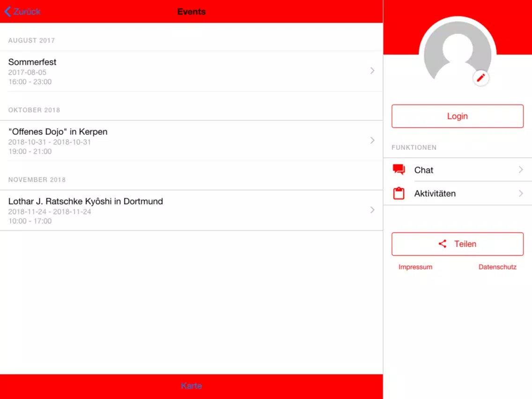
Task: Click the share icon in the Teilen button
Action: point(443,244)
